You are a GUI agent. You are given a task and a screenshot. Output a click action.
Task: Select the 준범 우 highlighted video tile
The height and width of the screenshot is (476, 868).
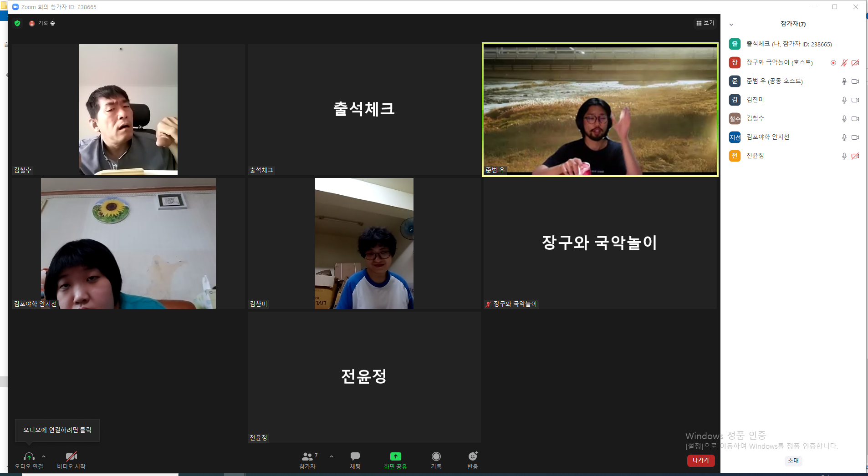600,110
